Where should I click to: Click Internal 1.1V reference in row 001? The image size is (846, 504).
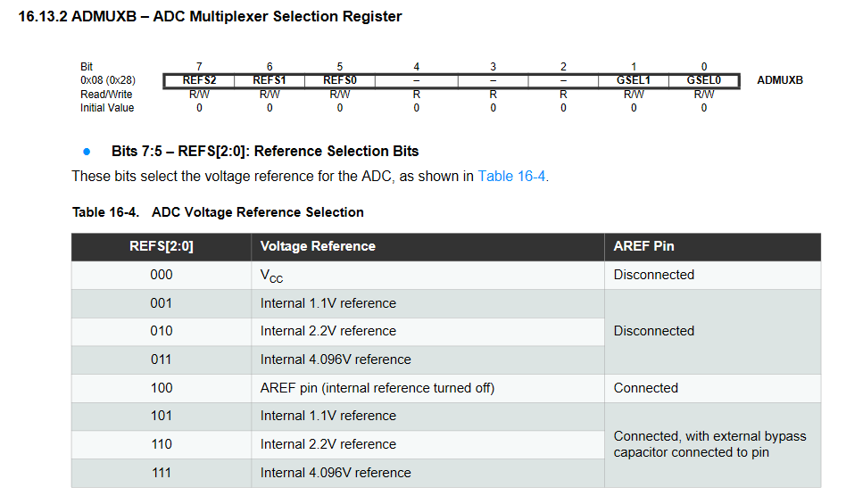pyautogui.click(x=328, y=303)
